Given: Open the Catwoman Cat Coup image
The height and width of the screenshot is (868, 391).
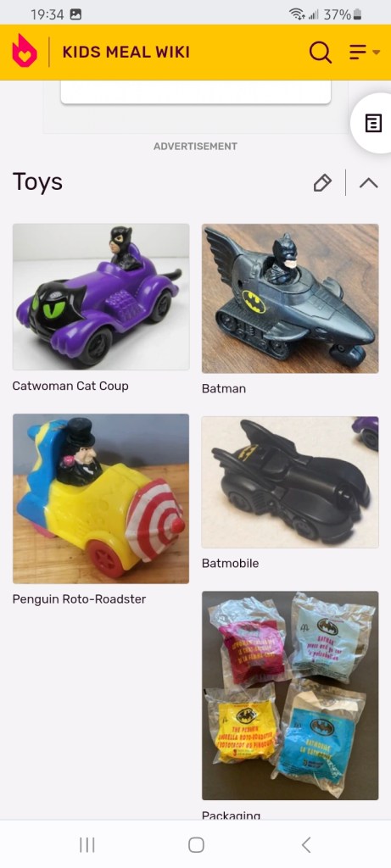Looking at the screenshot, I should pyautogui.click(x=101, y=297).
